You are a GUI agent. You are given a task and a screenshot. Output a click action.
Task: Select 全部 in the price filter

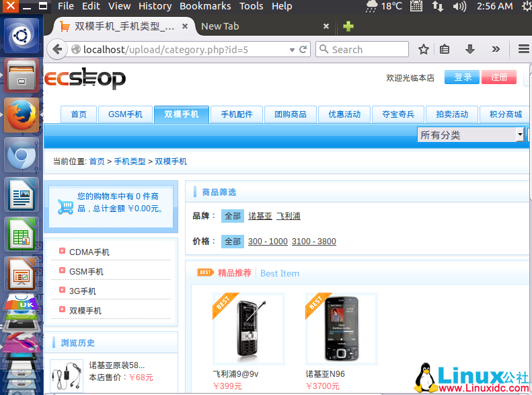point(233,242)
